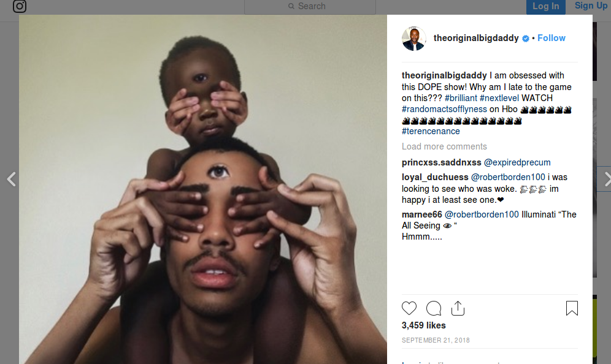Like the post with heart icon

(x=409, y=308)
